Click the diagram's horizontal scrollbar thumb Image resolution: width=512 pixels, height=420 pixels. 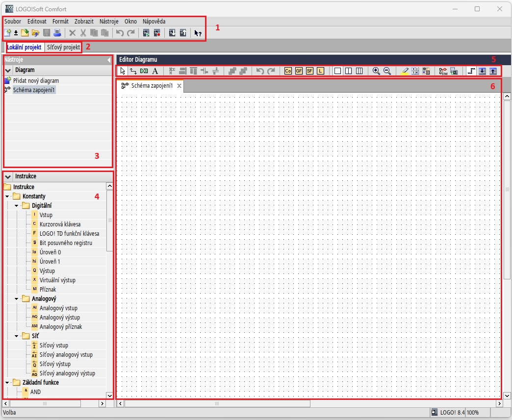[217, 404]
